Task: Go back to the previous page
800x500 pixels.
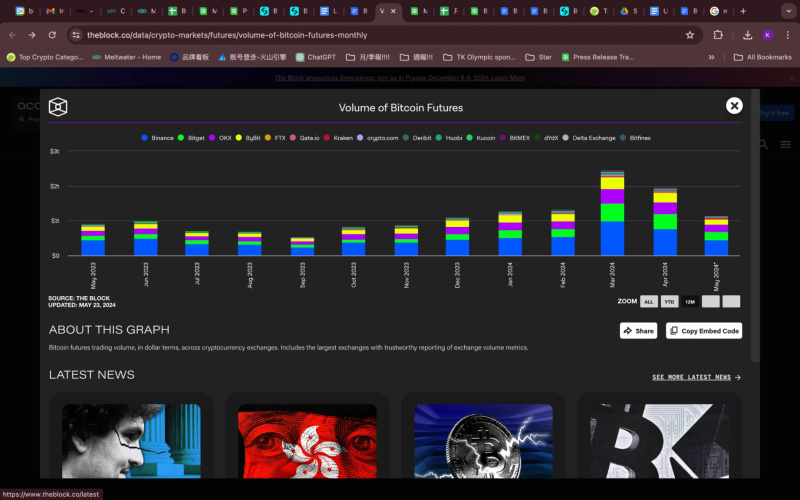Action: point(12,34)
